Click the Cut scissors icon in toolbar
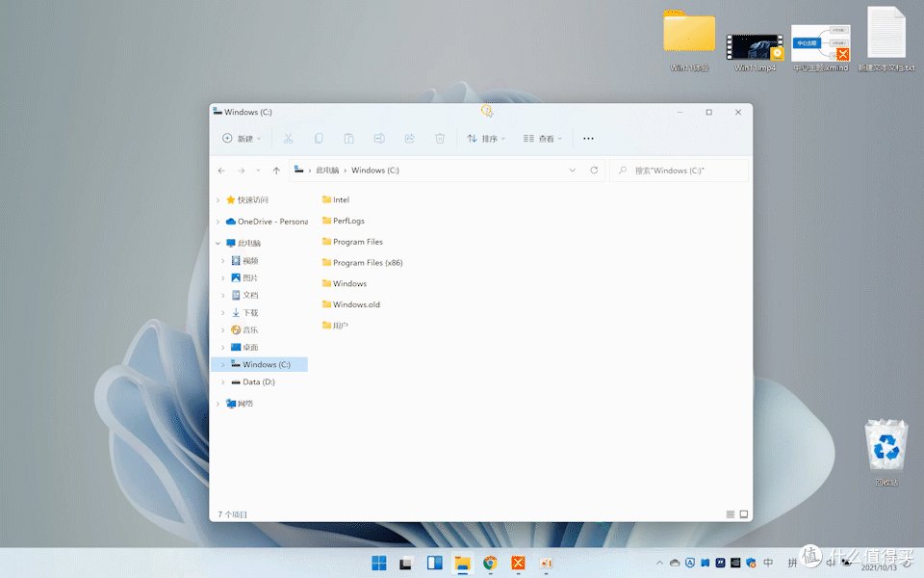Viewport: 924px width, 578px height. pyautogui.click(x=288, y=139)
